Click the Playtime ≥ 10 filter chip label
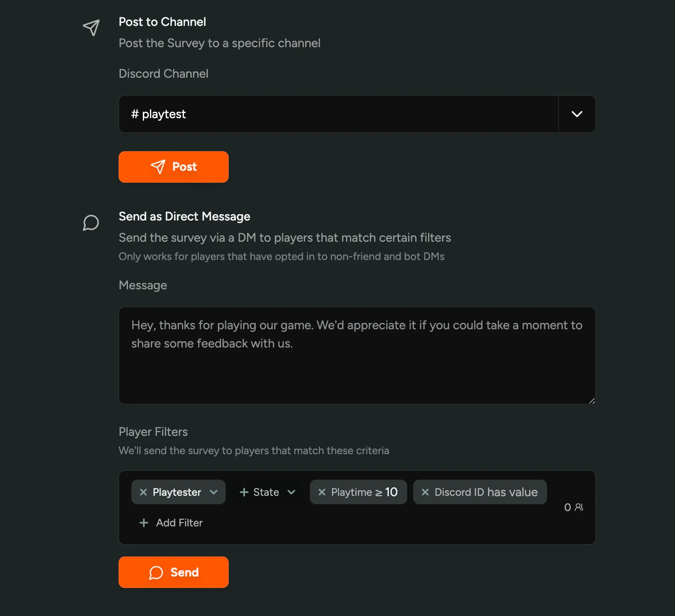Viewport: 675px width, 616px height. (x=364, y=492)
